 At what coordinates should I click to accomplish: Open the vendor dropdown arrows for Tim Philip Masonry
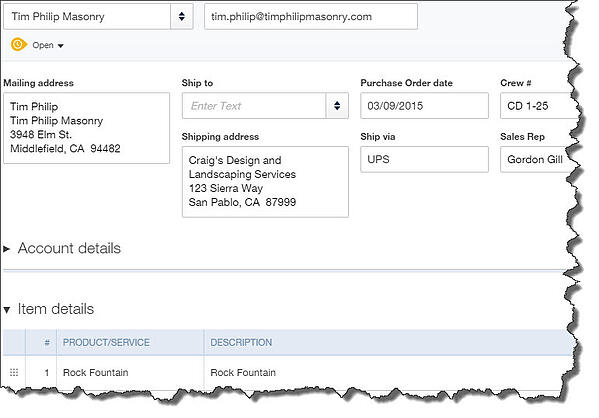pyautogui.click(x=182, y=16)
